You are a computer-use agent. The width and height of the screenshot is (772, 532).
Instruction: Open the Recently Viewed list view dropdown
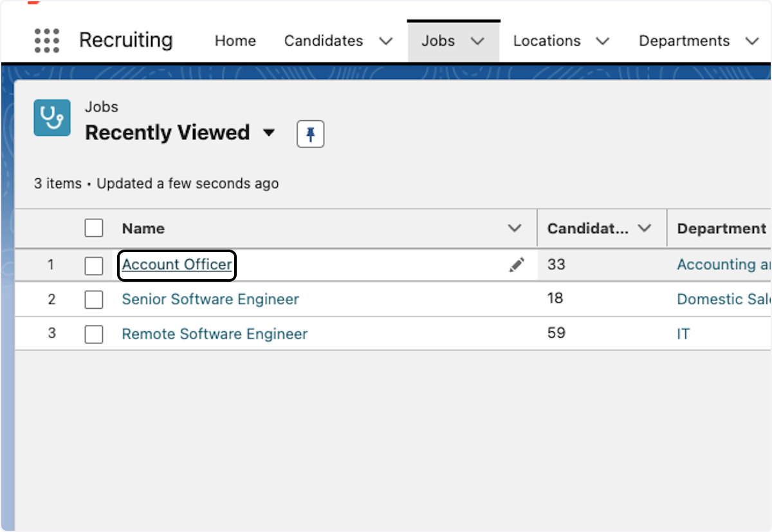click(x=270, y=133)
